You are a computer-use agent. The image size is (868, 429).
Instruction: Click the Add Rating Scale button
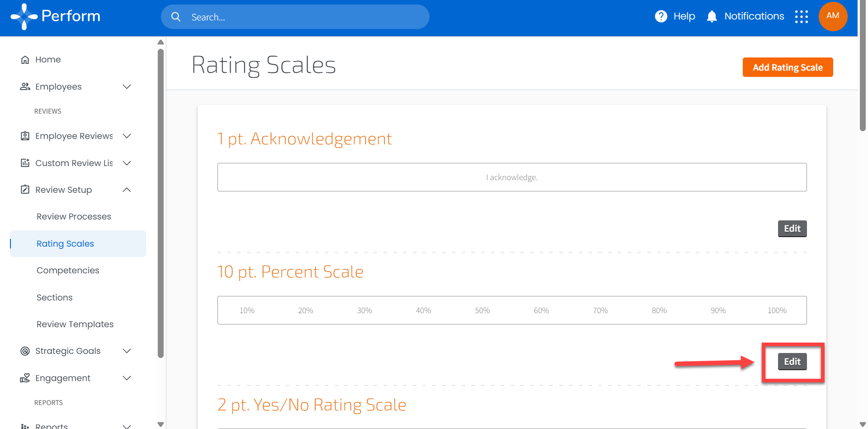(x=787, y=67)
